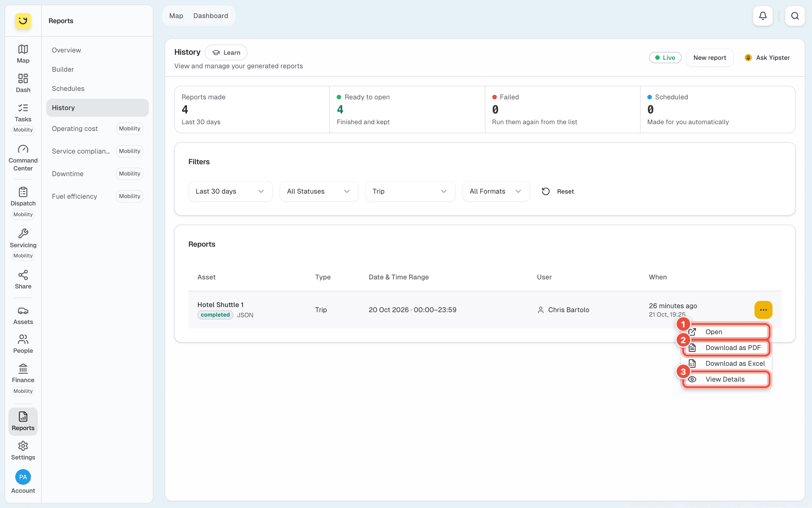
Task: Click Ask Yipster
Action: coord(767,58)
